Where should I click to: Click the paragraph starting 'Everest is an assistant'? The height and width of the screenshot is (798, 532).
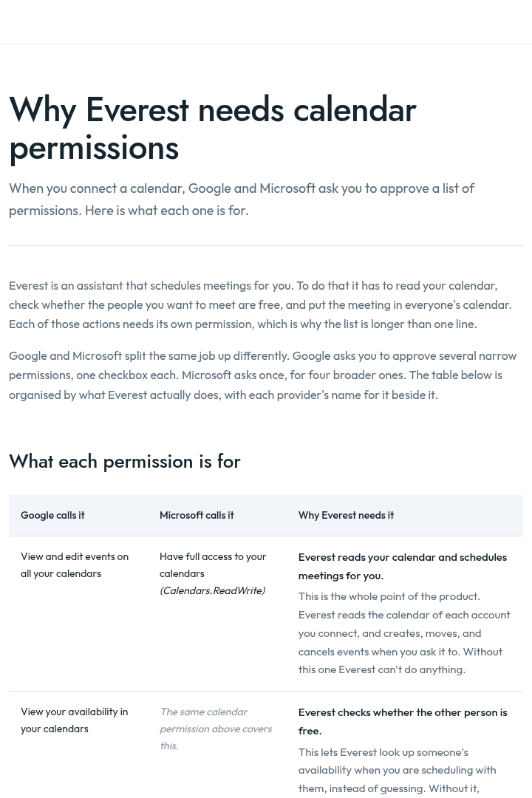point(260,305)
